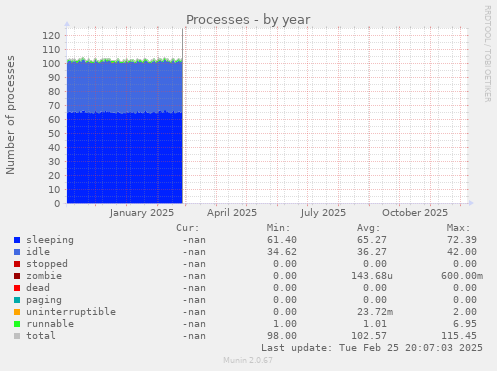
Task: Click the "October 2025" axis label
Action: click(415, 213)
